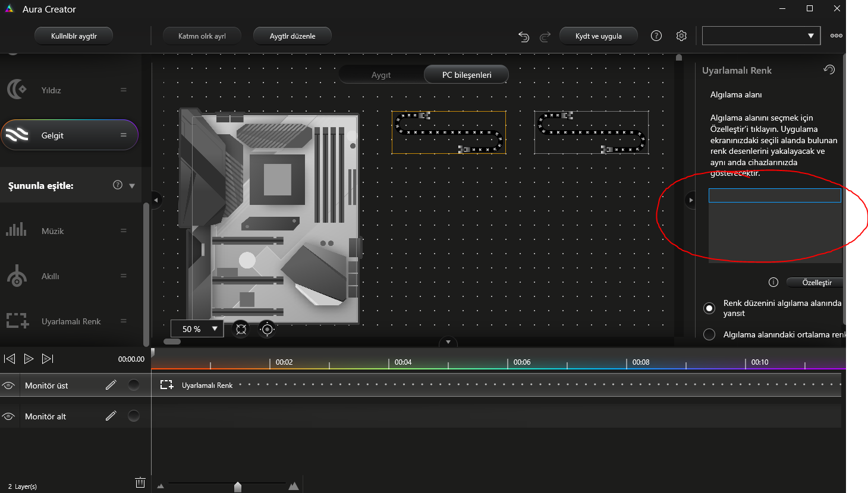Click the 00:08 timeline marker
This screenshot has height=493, width=868.
(641, 362)
